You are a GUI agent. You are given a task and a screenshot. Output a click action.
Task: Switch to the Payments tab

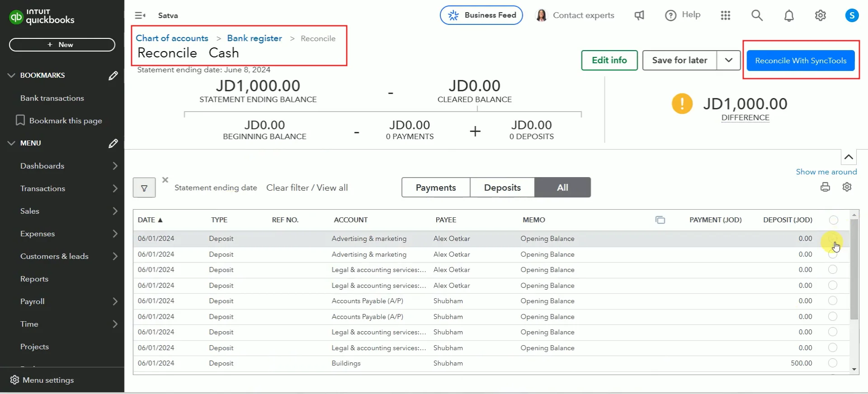tap(435, 188)
